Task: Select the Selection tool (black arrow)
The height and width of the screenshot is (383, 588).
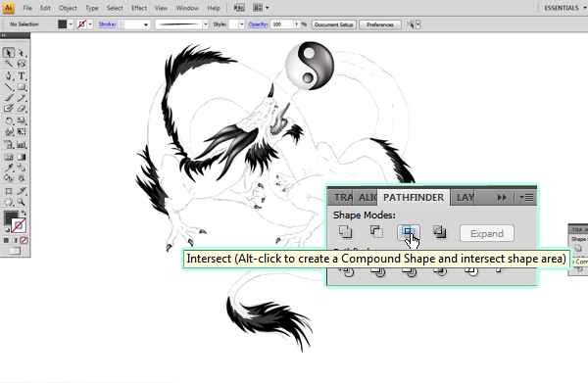Action: click(x=9, y=53)
